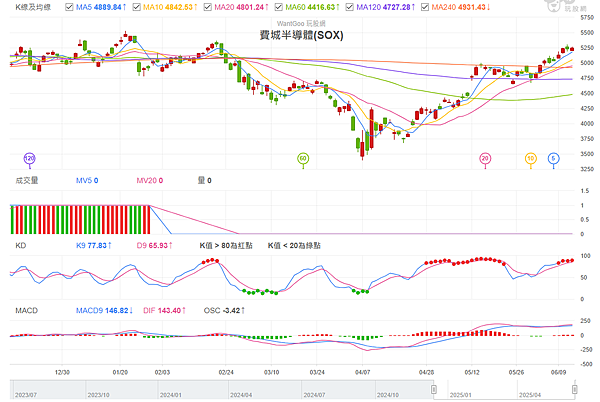Toggle the MA10 moving average checkbox
Image resolution: width=600 pixels, height=402 pixels.
pos(137,7)
